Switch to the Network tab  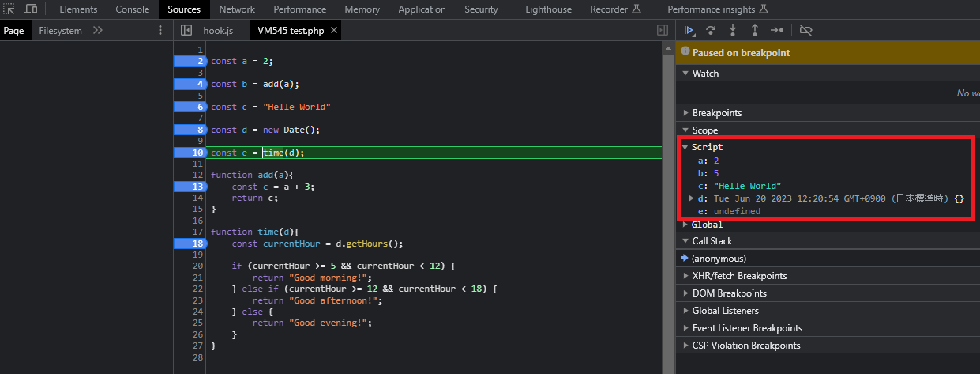pyautogui.click(x=237, y=9)
